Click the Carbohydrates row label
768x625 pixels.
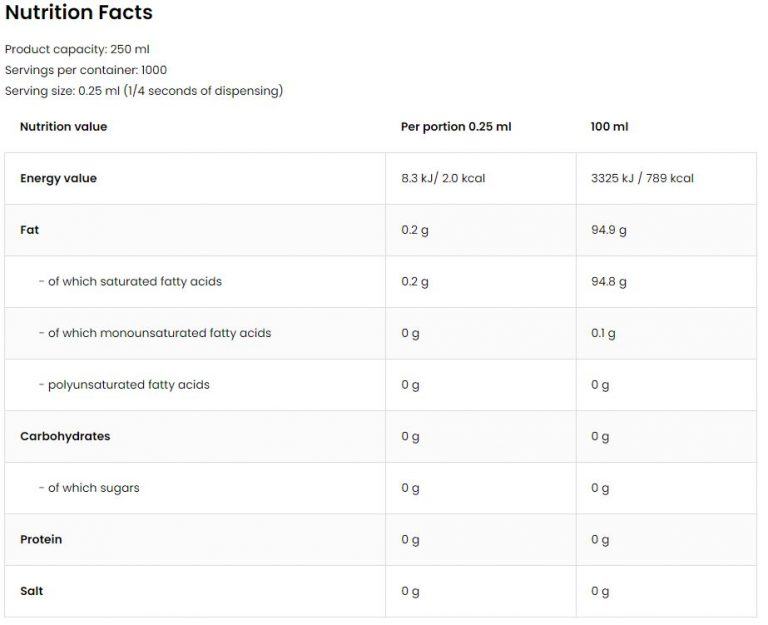pyautogui.click(x=65, y=437)
